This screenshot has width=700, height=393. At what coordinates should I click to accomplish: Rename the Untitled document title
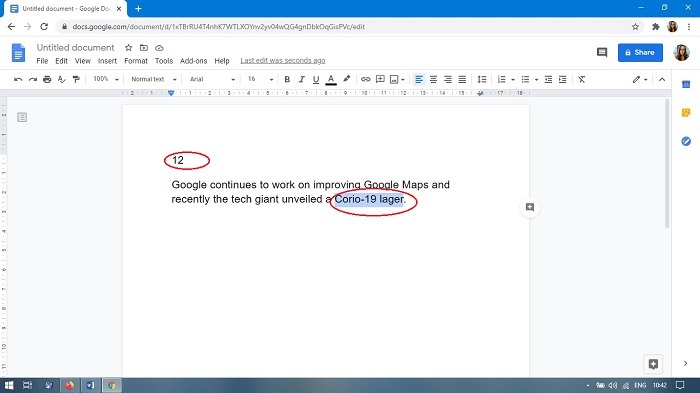(x=75, y=47)
